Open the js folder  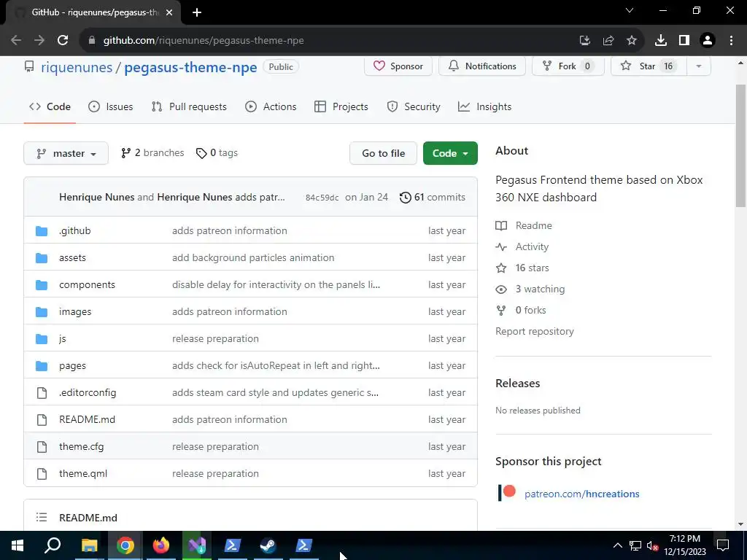coord(63,338)
